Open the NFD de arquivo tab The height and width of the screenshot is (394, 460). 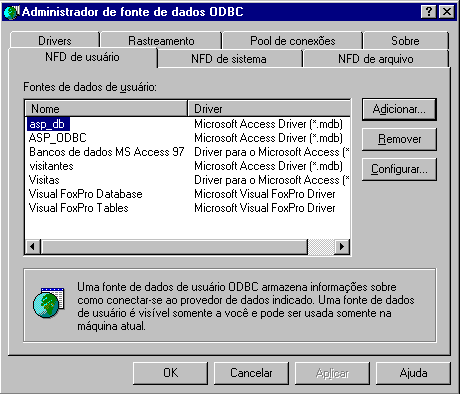(x=376, y=59)
